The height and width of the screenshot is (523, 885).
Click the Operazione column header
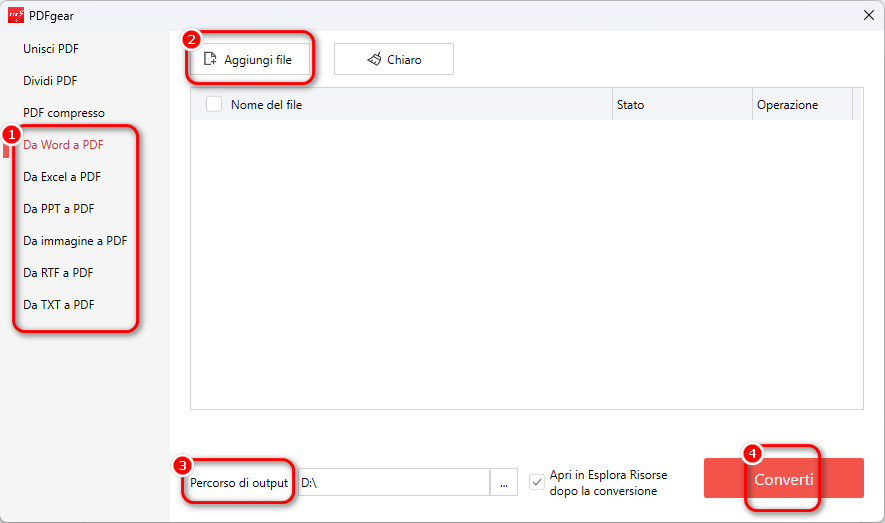(787, 104)
